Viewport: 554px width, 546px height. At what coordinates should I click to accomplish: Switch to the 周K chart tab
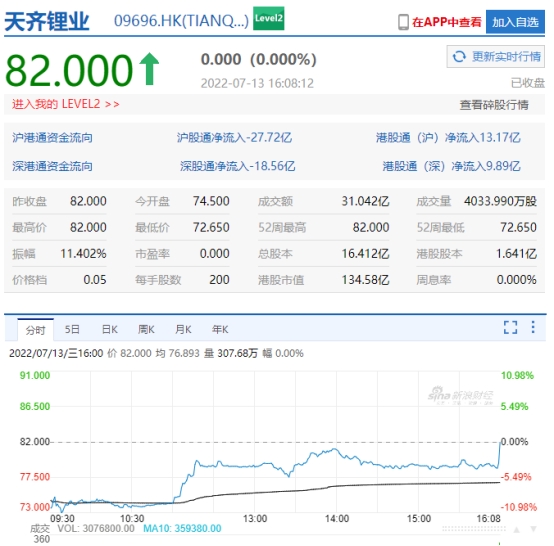pos(146,329)
